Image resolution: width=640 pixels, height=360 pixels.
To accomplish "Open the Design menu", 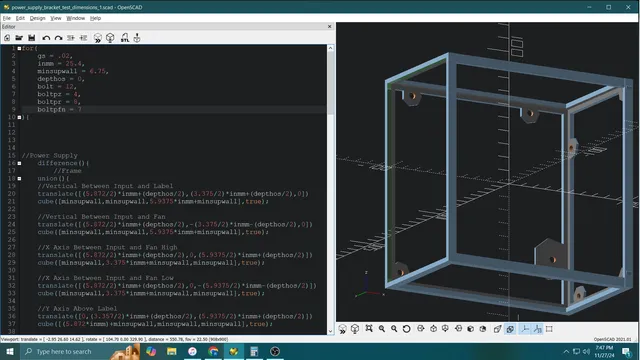I will (38, 18).
